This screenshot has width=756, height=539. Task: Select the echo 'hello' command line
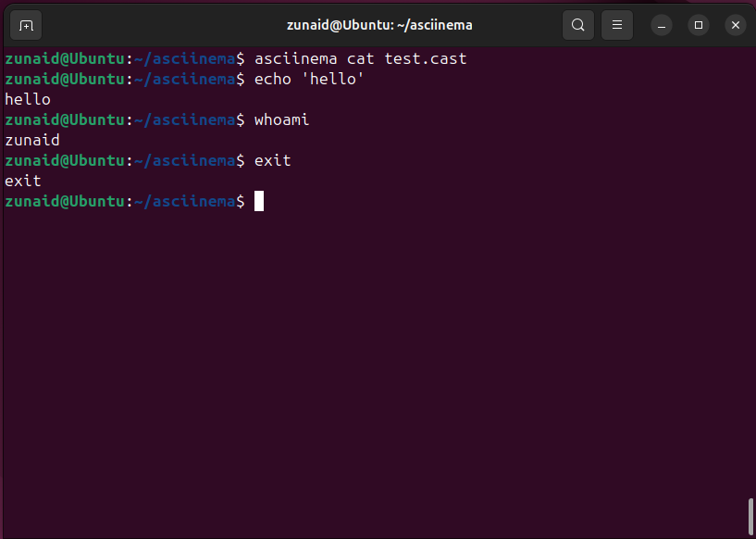312,79
